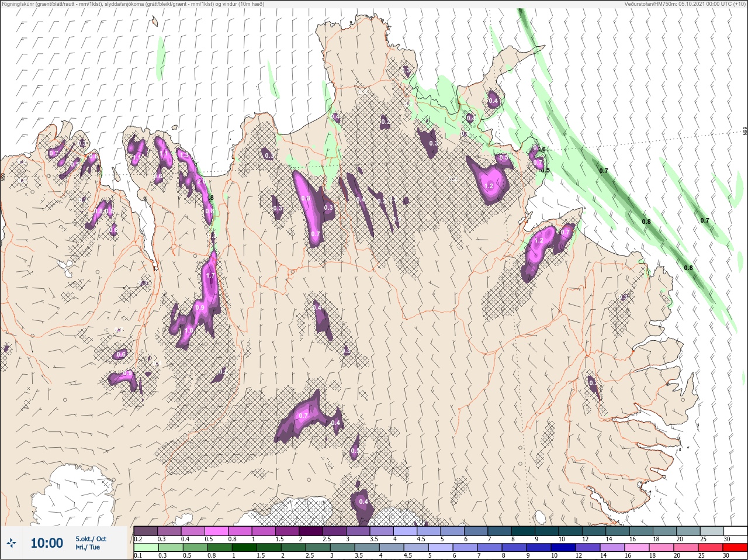Screen dimensions: 748x560
Task: Click the date text "5.okt./ Oct"
Action: [x=91, y=539]
